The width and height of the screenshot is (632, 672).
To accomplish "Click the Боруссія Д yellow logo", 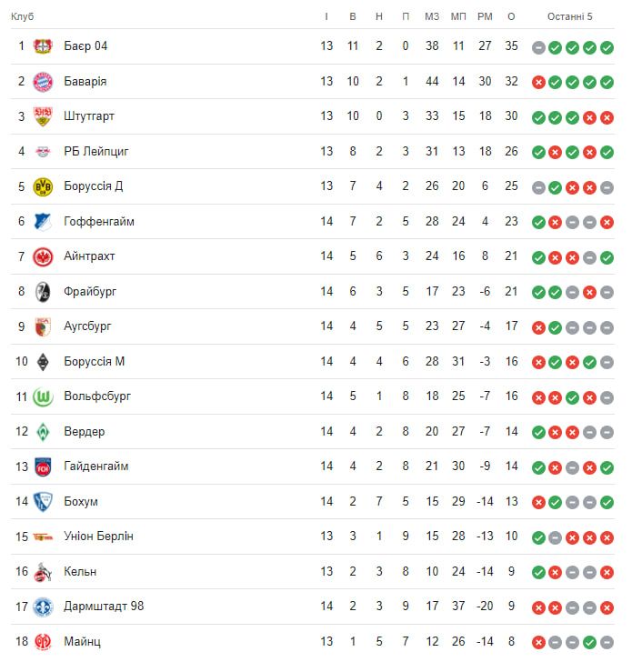I will coord(43,186).
